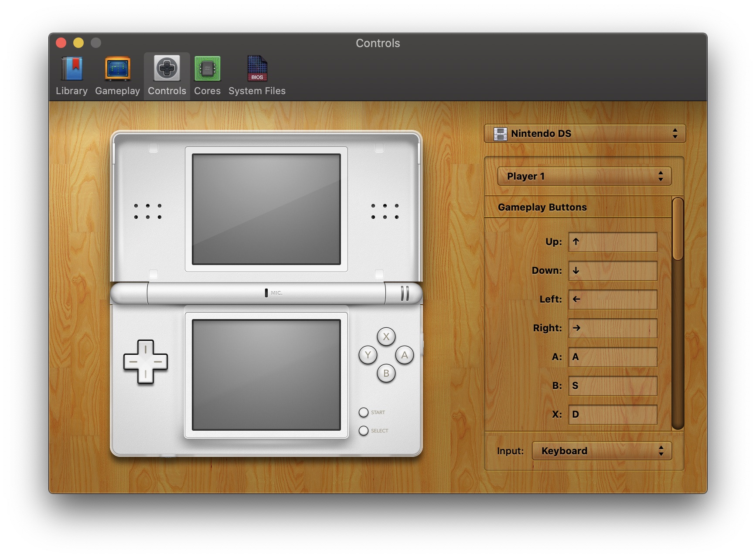
Task: Click the Up key binding field
Action: click(x=613, y=242)
